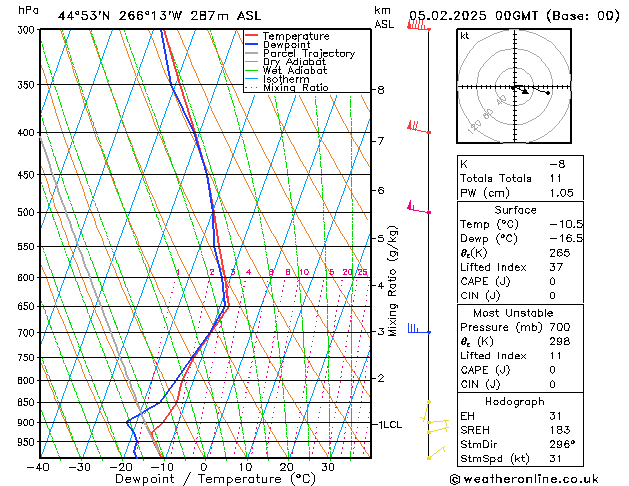Select the Wet Adiabat legend label
Viewport: 629px width, 486px height.
[x=295, y=70]
